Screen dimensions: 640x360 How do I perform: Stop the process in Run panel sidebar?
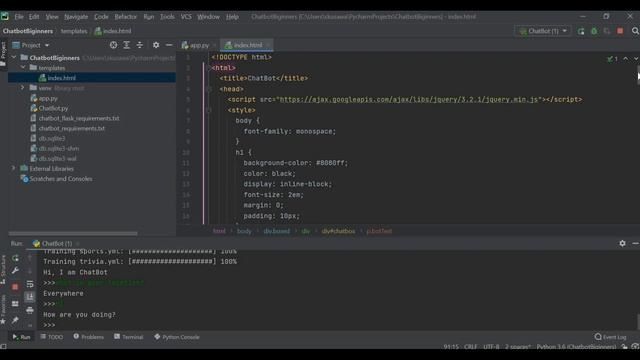(x=15, y=287)
